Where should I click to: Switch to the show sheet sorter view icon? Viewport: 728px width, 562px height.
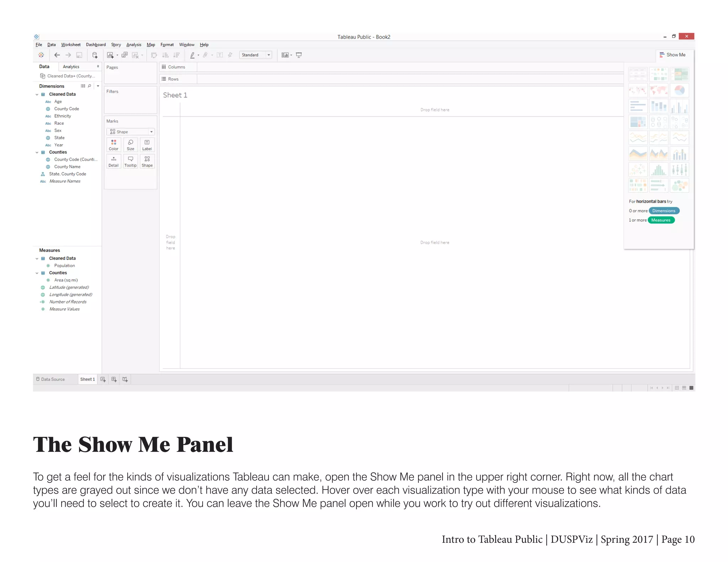[677, 388]
